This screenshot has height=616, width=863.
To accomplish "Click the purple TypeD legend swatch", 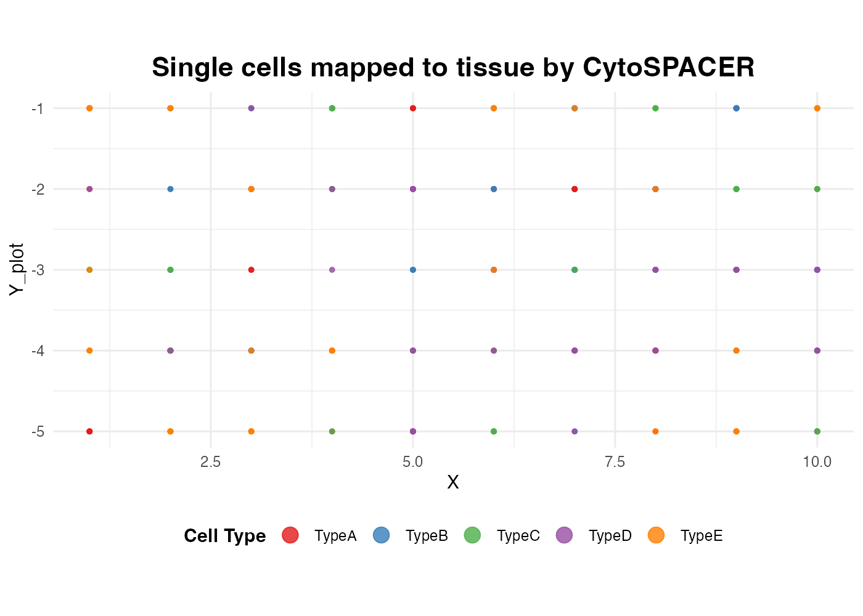I will [565, 535].
